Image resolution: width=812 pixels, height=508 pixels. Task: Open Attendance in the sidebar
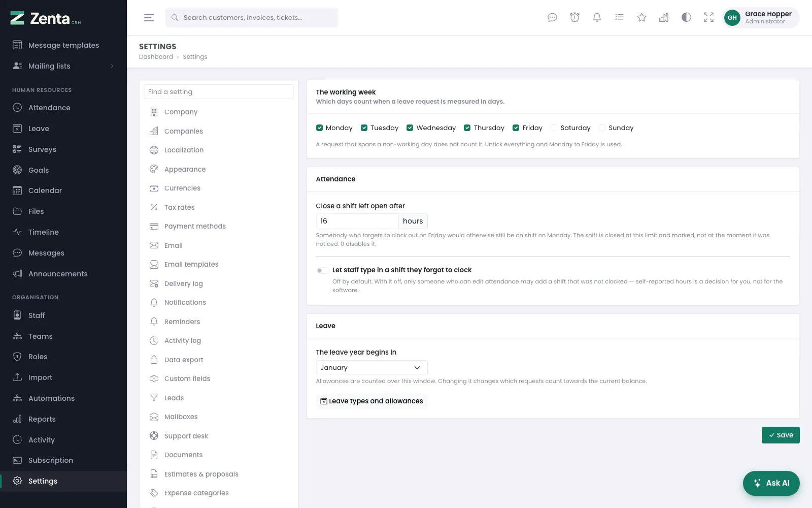coord(63,108)
